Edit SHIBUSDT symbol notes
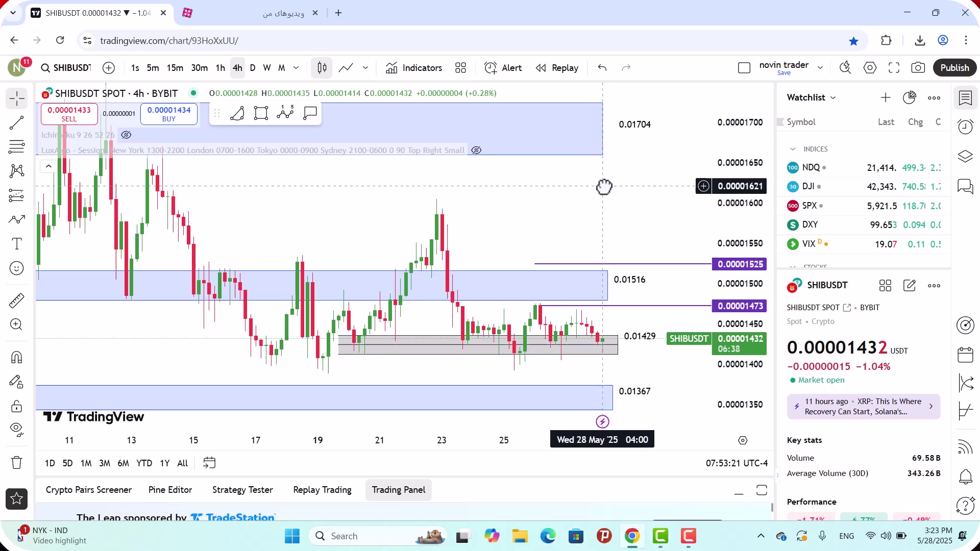The image size is (980, 551). (910, 286)
